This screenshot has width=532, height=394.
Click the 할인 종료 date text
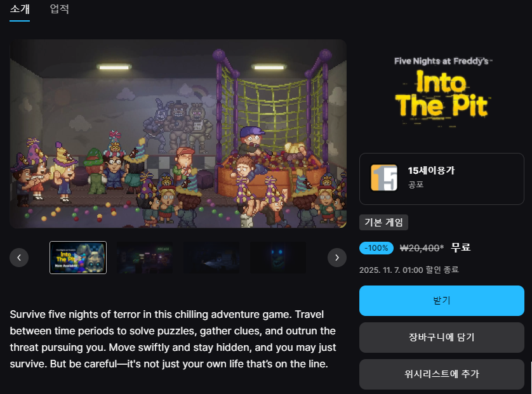pyautogui.click(x=409, y=270)
